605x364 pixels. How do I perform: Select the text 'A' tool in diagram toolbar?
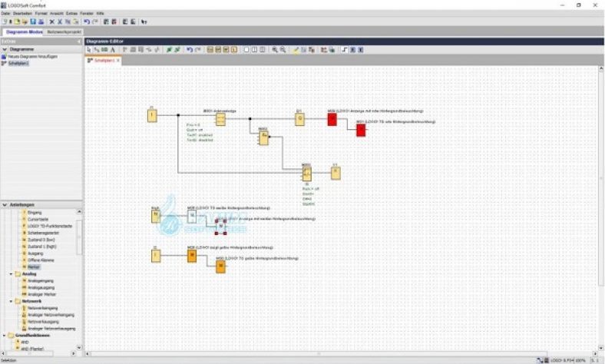(113, 50)
